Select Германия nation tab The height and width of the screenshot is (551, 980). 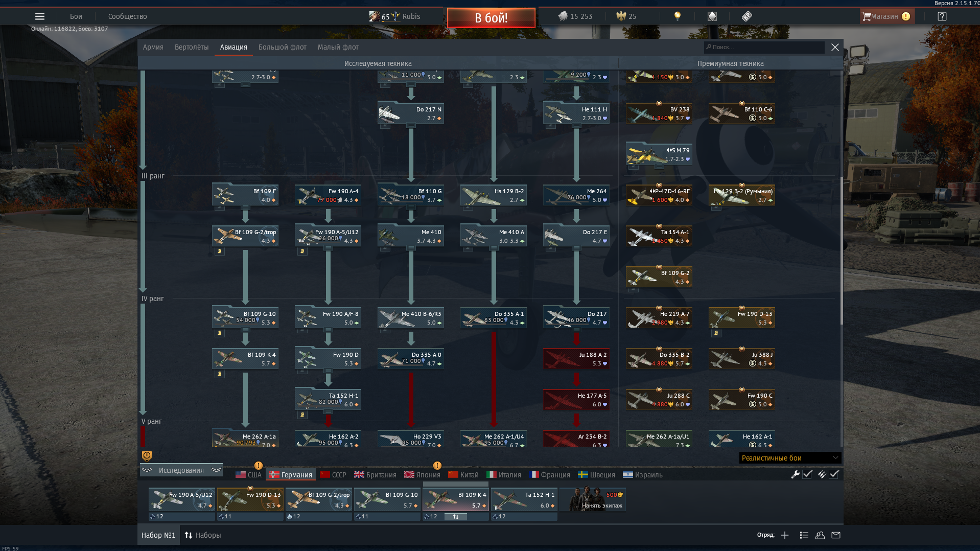pos(291,475)
